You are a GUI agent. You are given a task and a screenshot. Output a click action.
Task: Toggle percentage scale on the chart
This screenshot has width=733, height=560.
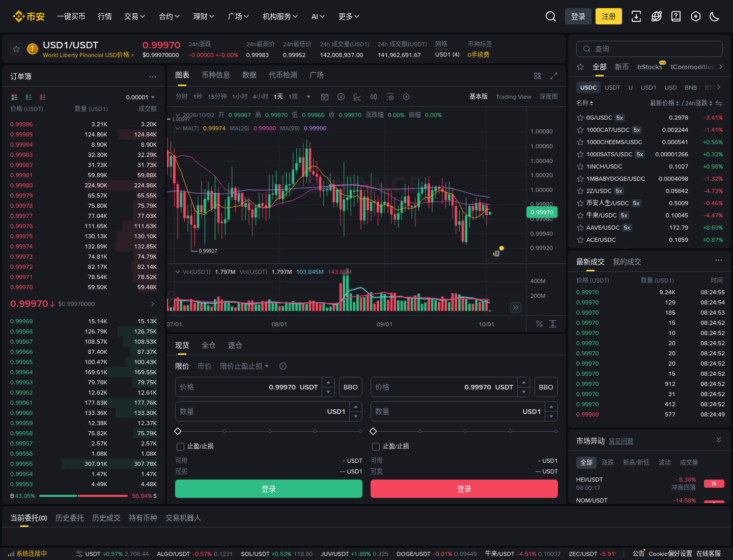coord(540,324)
